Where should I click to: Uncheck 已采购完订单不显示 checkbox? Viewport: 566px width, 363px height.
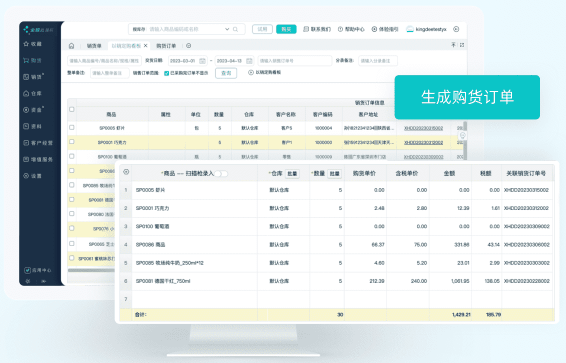tap(166, 73)
